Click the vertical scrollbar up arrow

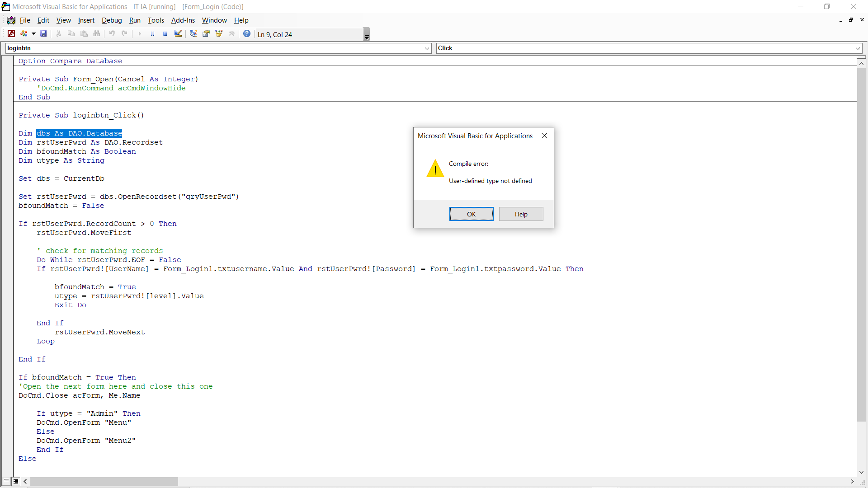coord(861,64)
